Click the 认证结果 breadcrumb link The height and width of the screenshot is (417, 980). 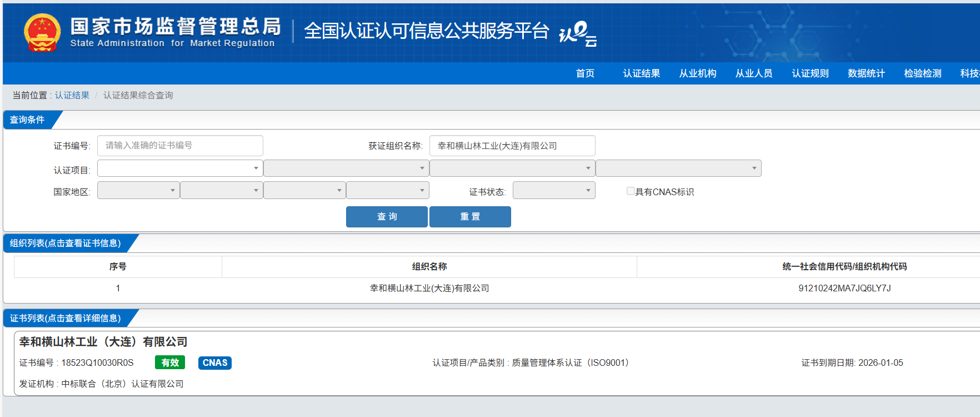[x=72, y=96]
